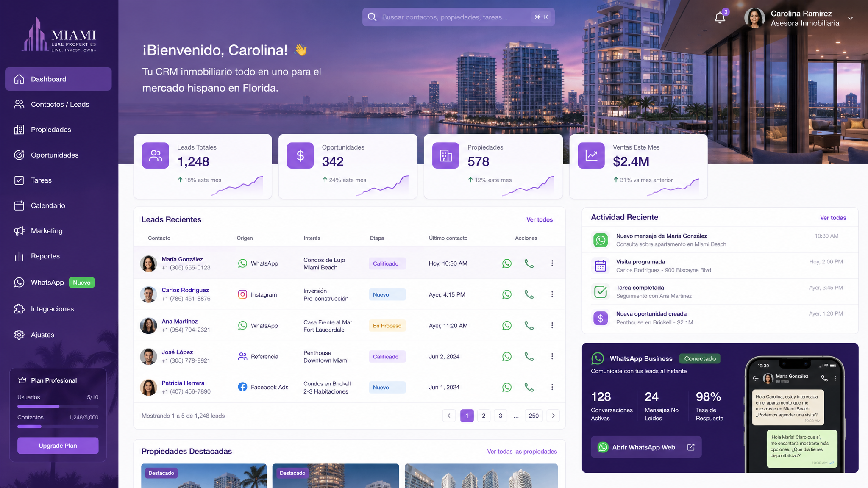This screenshot has width=868, height=488.
Task: Click the Miami Luxe Properties logo
Action: (x=59, y=35)
